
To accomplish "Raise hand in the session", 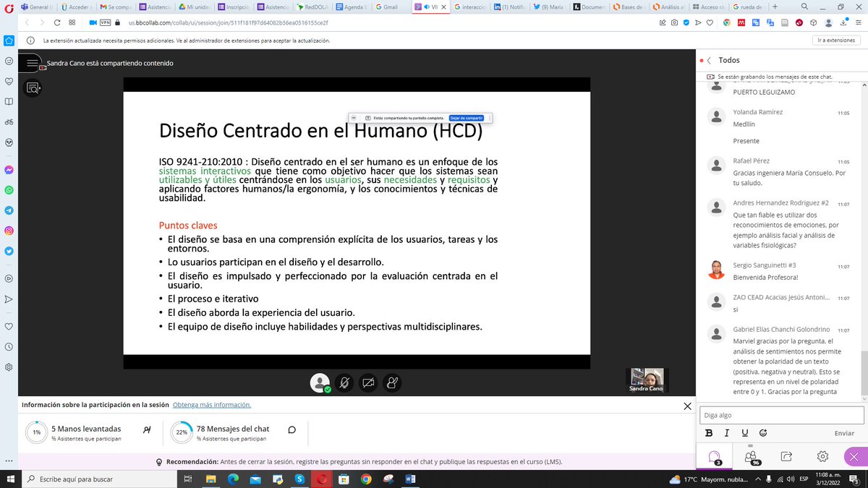I will 391,382.
